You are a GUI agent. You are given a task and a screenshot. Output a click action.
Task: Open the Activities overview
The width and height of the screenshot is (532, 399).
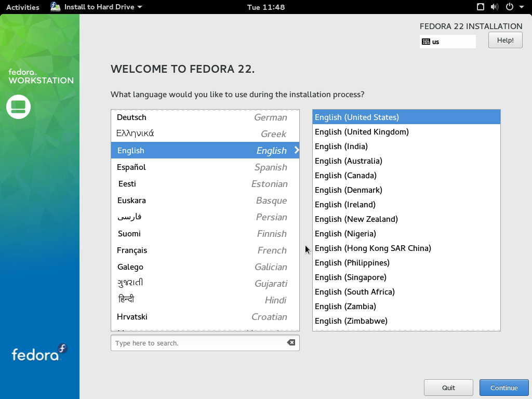[22, 7]
